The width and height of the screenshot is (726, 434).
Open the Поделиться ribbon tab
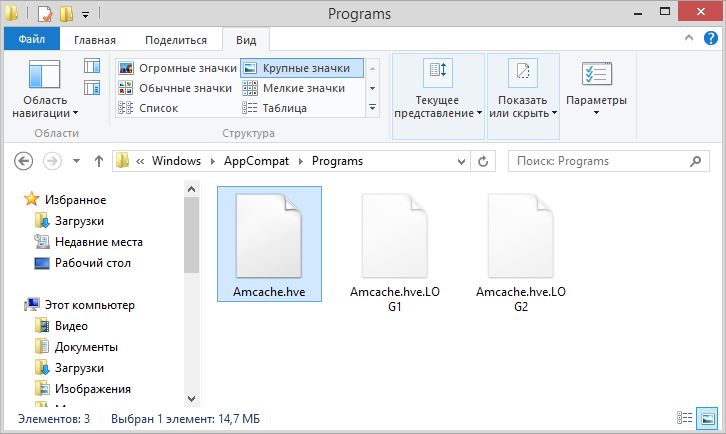[x=176, y=40]
